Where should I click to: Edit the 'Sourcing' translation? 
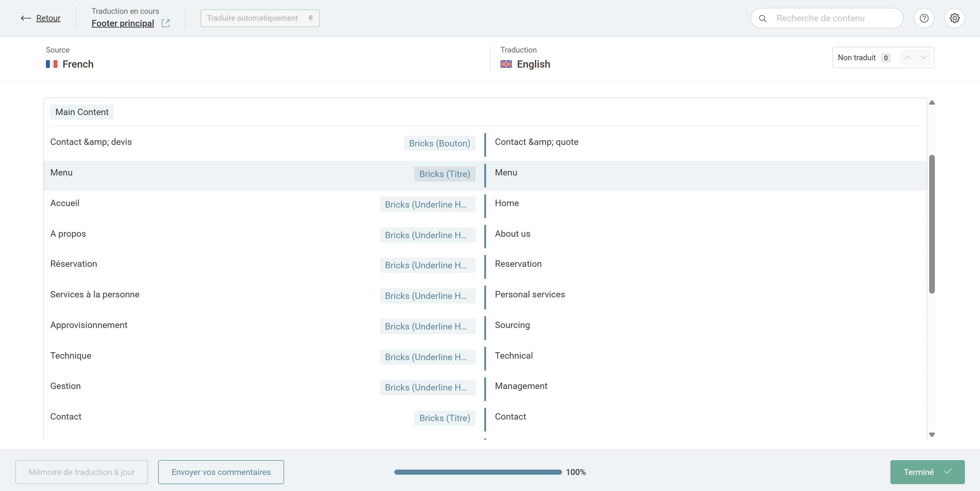[512, 325]
